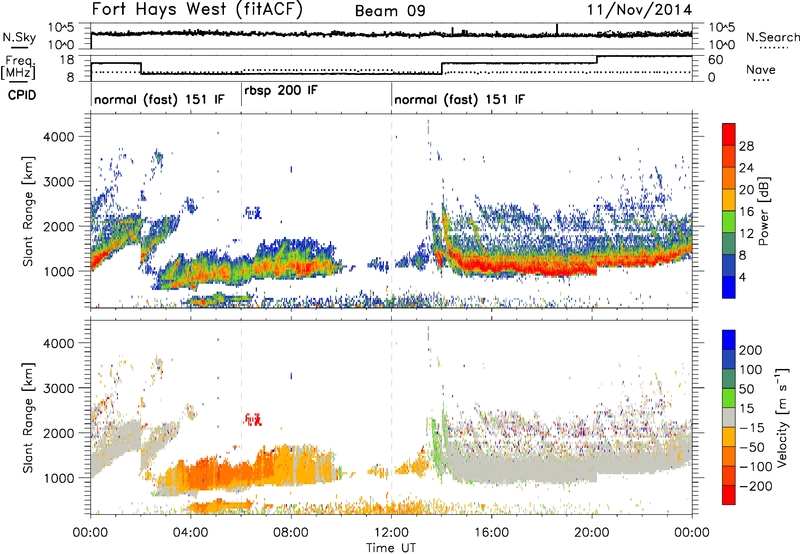Click the '04:00' time tick label
Screen dimensions: 800x554
pos(191,533)
